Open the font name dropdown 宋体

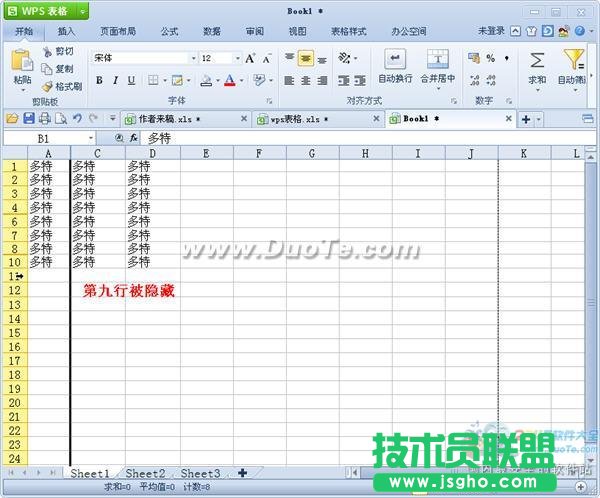193,58
